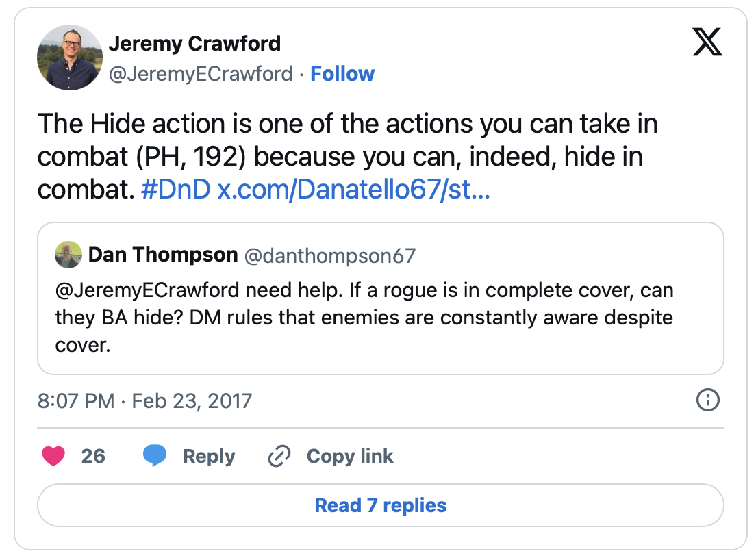The height and width of the screenshot is (560, 756).
Task: Click the chain link icon
Action: coord(279,456)
